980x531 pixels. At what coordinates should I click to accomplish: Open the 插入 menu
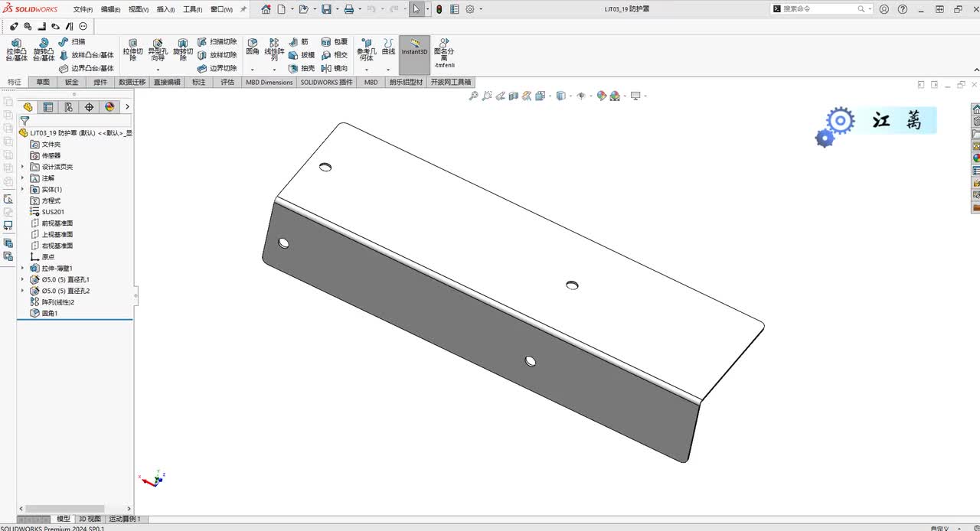165,9
